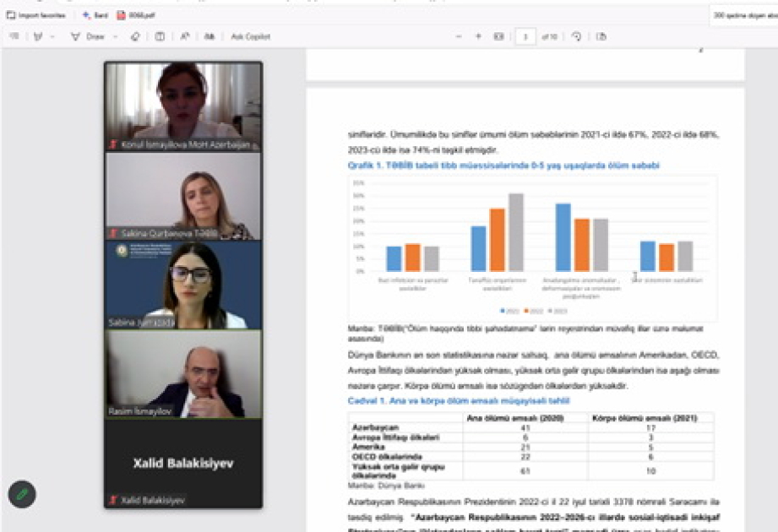Click the green pencil annotate button

tap(22, 494)
